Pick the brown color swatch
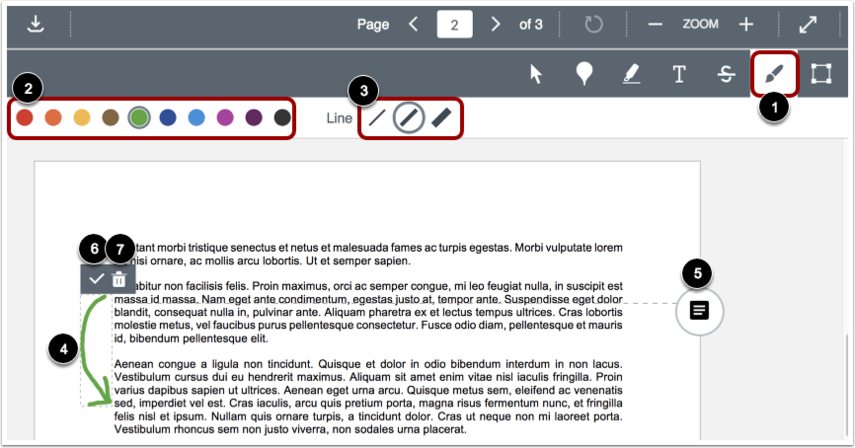Viewport: 855px width, 448px height. pyautogui.click(x=110, y=117)
